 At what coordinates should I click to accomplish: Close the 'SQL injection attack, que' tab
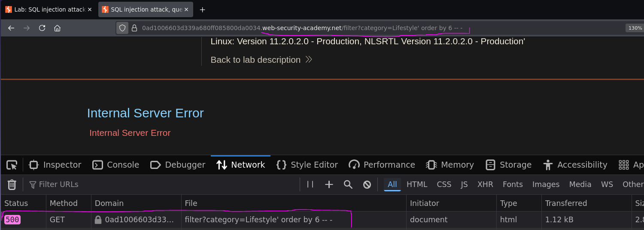click(186, 9)
